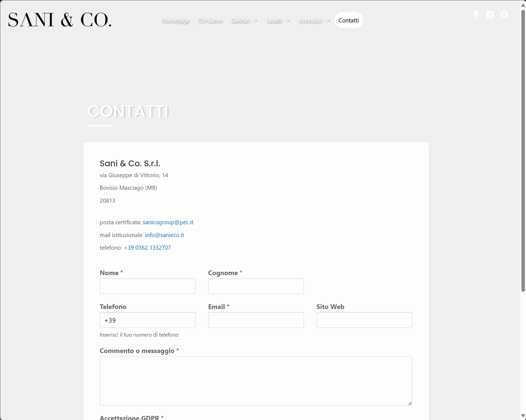Image resolution: width=526 pixels, height=420 pixels.
Task: Go to Homepage menu item
Action: pos(175,21)
